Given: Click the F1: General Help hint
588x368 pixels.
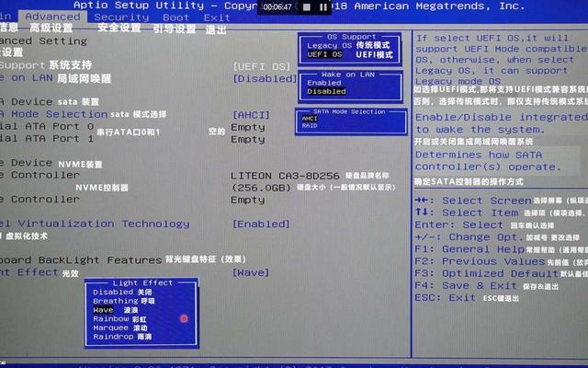Looking at the screenshot, I should click(469, 249).
